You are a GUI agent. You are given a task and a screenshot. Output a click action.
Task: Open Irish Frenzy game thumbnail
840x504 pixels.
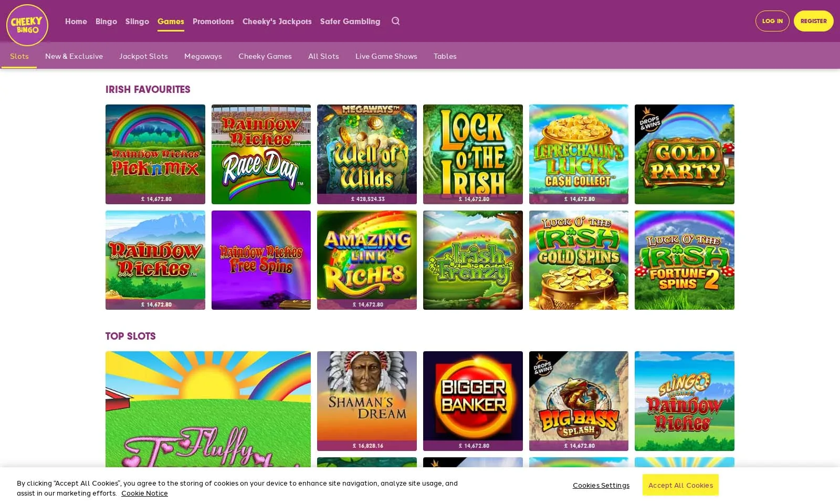click(472, 260)
